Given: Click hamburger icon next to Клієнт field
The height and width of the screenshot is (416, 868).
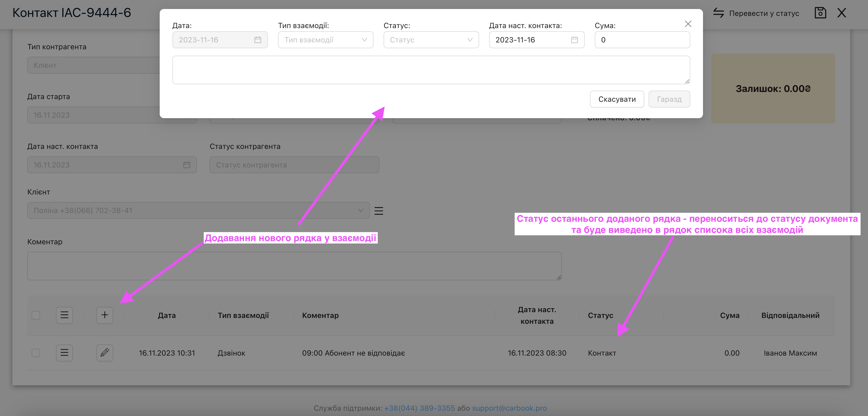Looking at the screenshot, I should 379,211.
